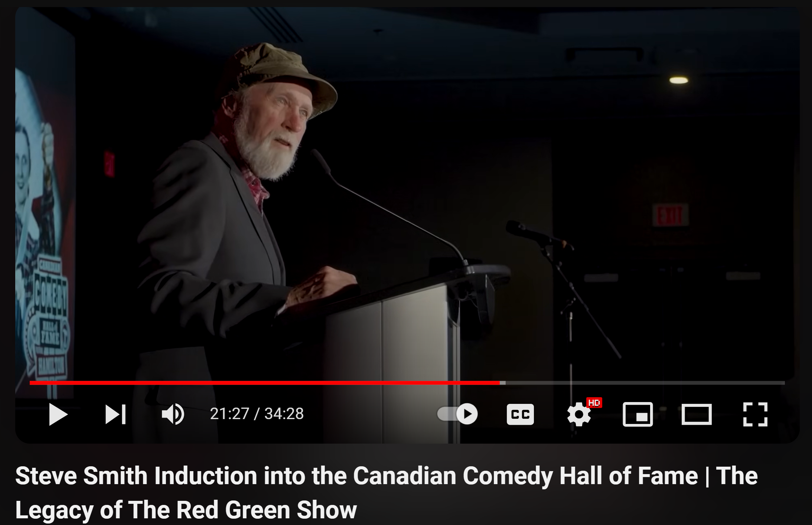Screen dimensions: 812x525
Task: Enable closed captions with CC button
Action: click(x=520, y=414)
